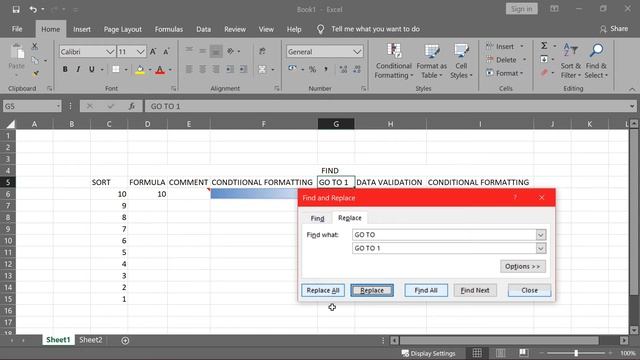Open the General number format dropdown

[x=357, y=52]
